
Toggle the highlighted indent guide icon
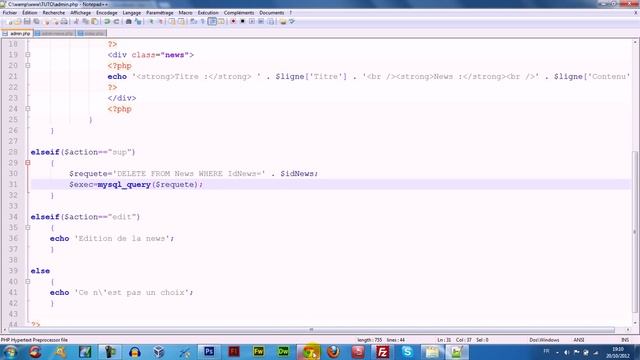click(212, 21)
